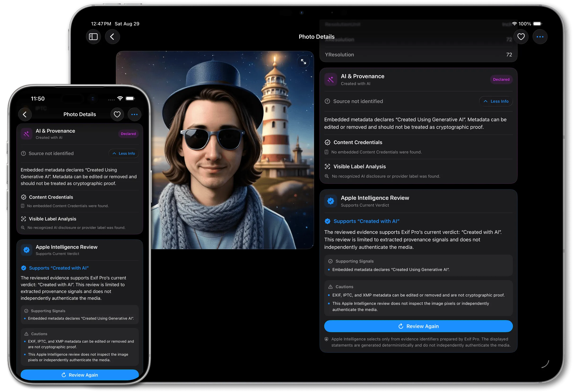Click the document icon by No embedded Content Credentials on the iPad
573x392 pixels.
pos(326,152)
